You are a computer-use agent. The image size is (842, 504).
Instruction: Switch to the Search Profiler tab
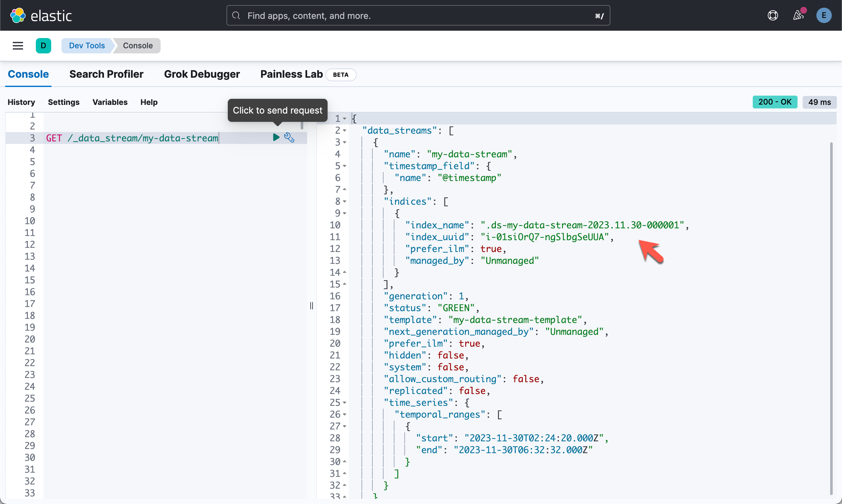[106, 74]
